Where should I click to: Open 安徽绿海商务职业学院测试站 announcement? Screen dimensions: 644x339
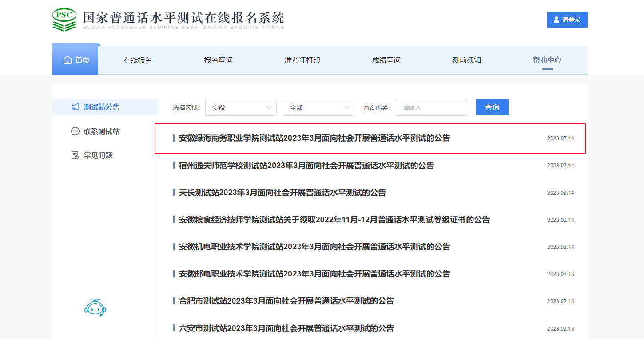click(314, 138)
